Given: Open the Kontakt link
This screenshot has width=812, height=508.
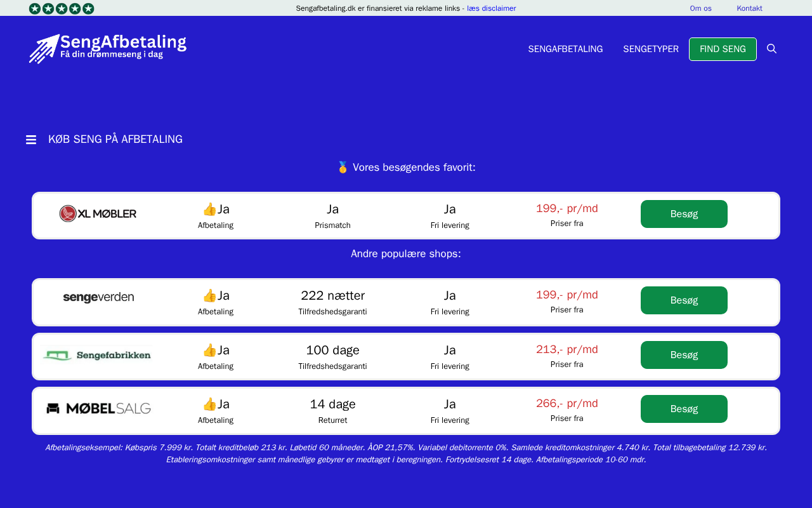Looking at the screenshot, I should point(749,8).
